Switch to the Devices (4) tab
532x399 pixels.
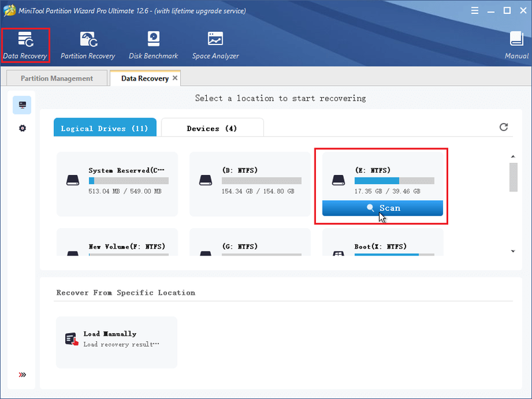coord(212,128)
